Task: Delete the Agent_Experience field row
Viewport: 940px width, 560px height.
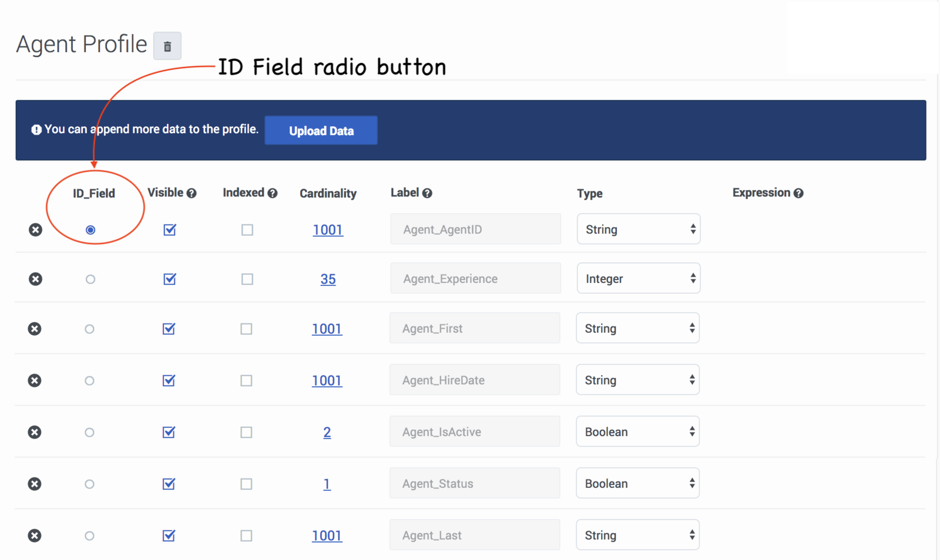Action: pos(35,279)
